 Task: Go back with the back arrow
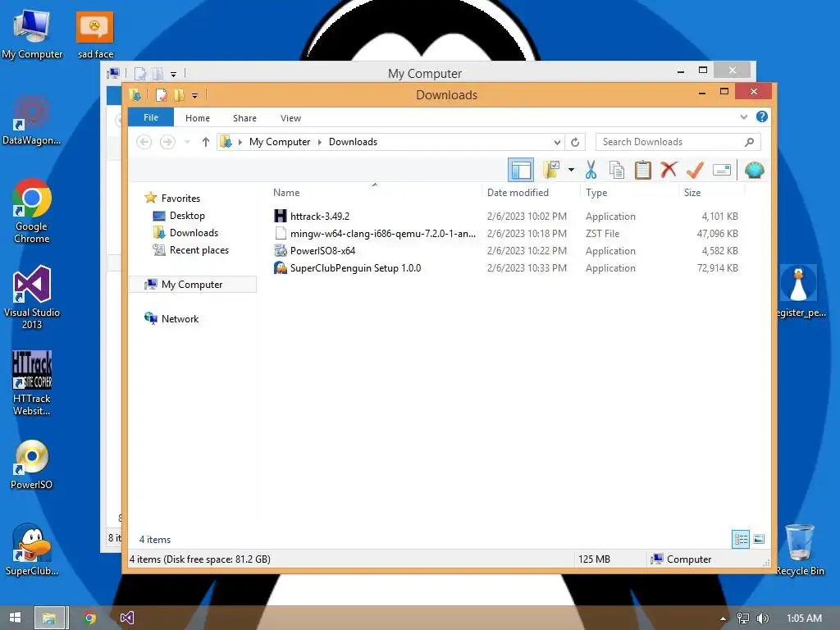(x=144, y=142)
